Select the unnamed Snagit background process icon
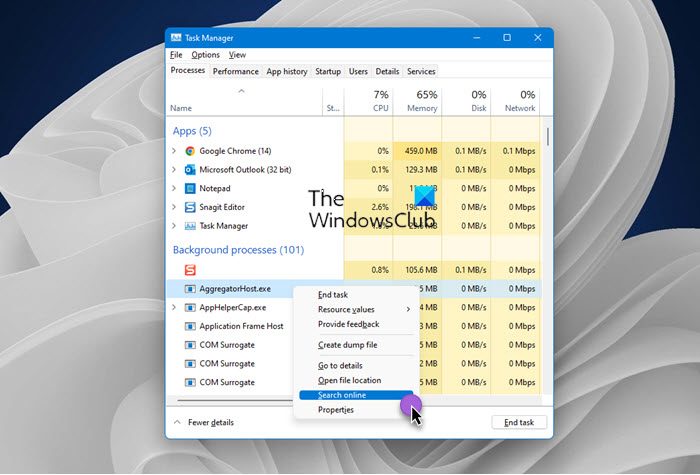The height and width of the screenshot is (475, 700). click(x=190, y=270)
